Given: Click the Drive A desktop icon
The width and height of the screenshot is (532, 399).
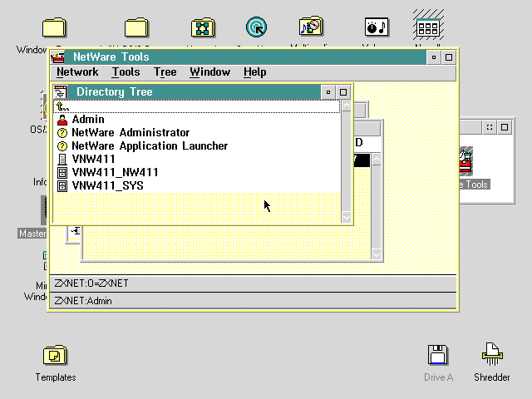Looking at the screenshot, I should 438,355.
